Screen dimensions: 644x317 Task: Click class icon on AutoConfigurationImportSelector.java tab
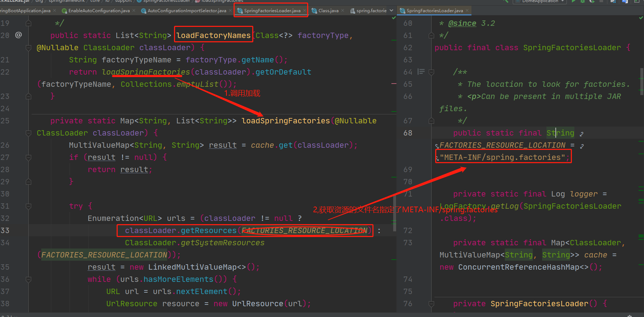144,11
